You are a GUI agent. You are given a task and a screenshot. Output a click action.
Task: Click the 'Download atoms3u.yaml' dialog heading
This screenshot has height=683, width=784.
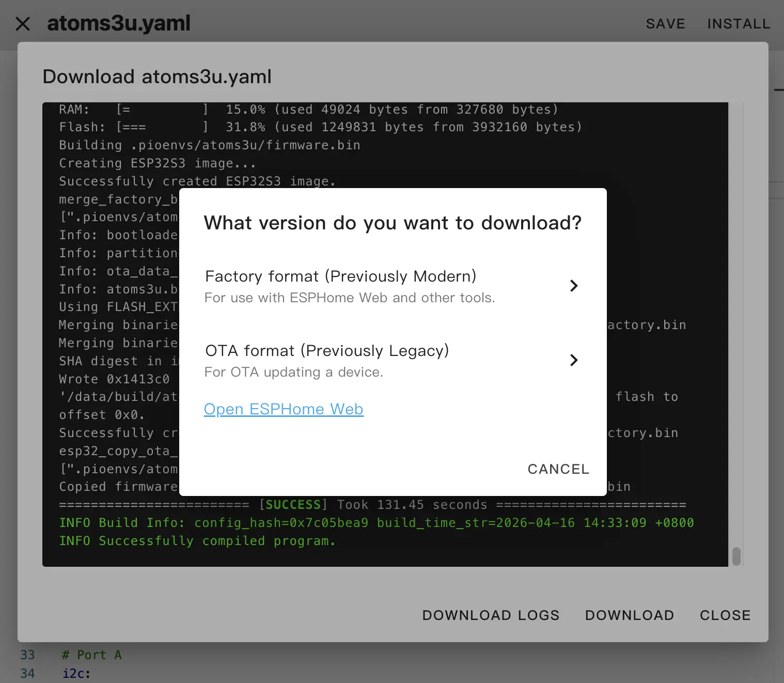[157, 76]
